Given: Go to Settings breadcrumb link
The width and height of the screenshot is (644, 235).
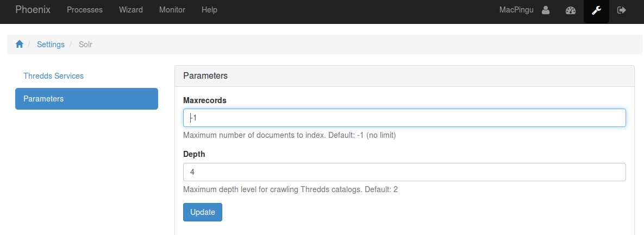Looking at the screenshot, I should coord(51,45).
